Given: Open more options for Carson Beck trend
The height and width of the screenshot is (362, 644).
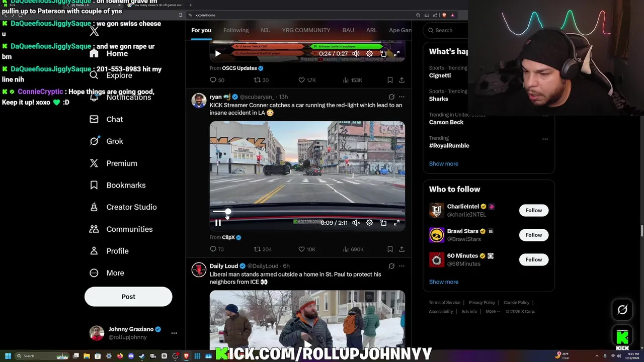Looking at the screenshot, I should click(545, 116).
